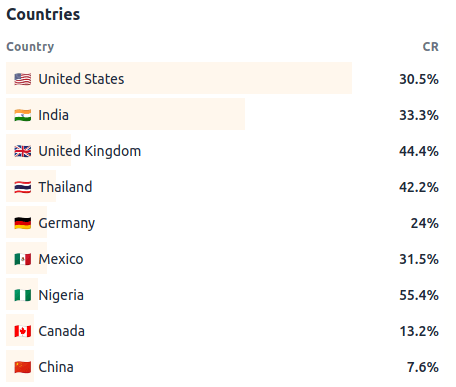Select Nigeria in the countries table

[61, 295]
